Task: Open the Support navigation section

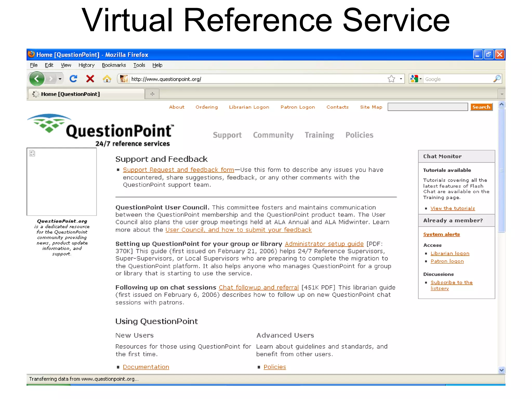Action: pos(227,135)
